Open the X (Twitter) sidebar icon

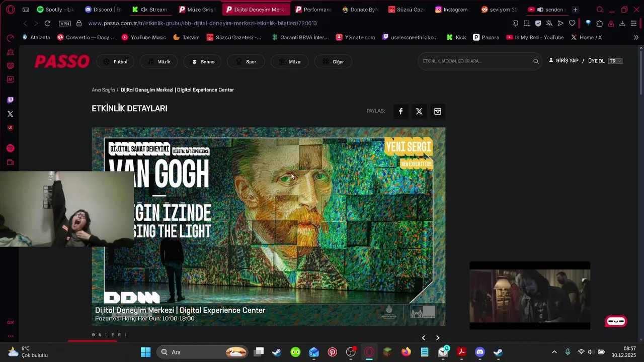click(x=10, y=114)
